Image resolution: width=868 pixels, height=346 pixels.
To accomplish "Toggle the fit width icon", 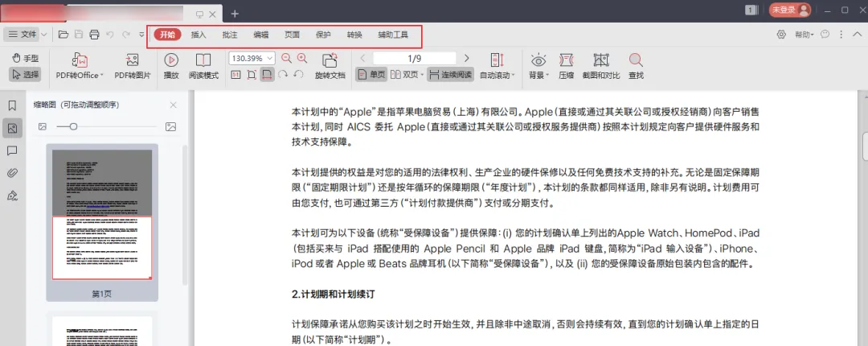I will 268,74.
